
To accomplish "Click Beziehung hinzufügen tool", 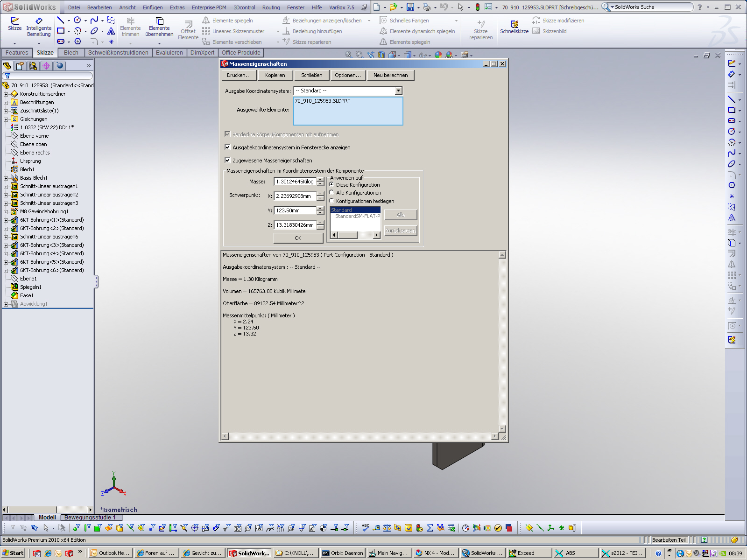I will tap(312, 31).
